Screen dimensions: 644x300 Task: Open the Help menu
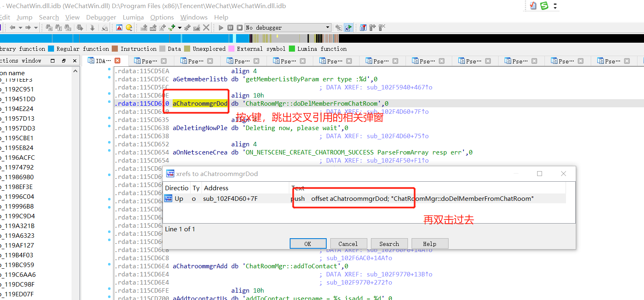pyautogui.click(x=221, y=17)
